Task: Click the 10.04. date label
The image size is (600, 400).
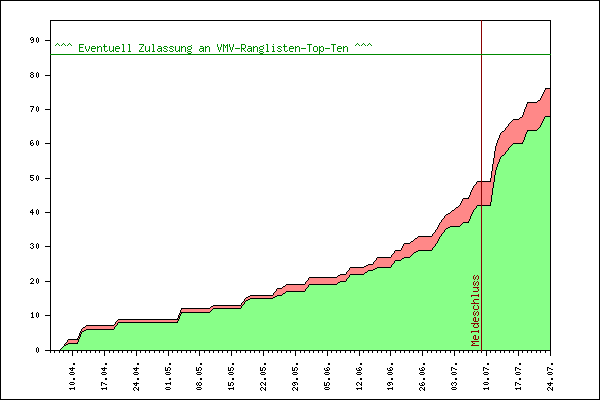Action: [73, 377]
